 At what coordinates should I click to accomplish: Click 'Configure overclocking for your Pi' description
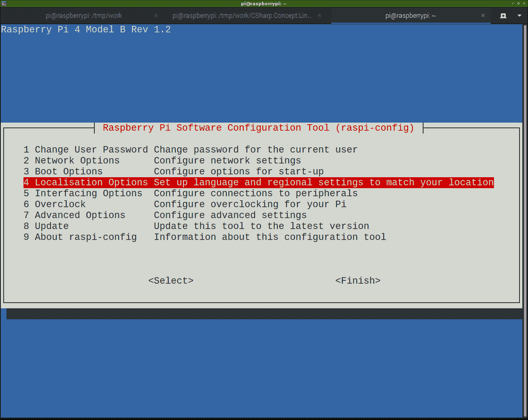(250, 205)
